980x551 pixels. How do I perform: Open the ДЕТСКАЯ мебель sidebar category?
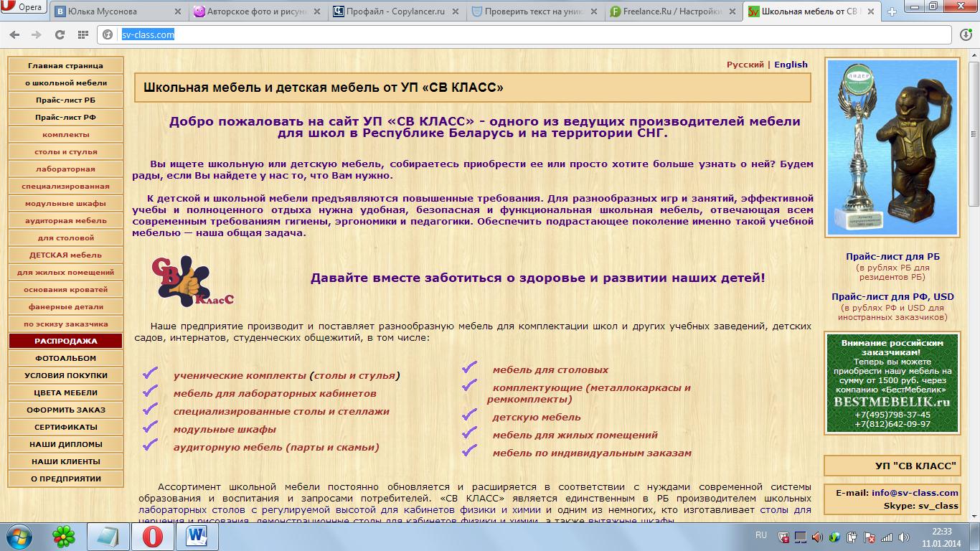point(65,255)
